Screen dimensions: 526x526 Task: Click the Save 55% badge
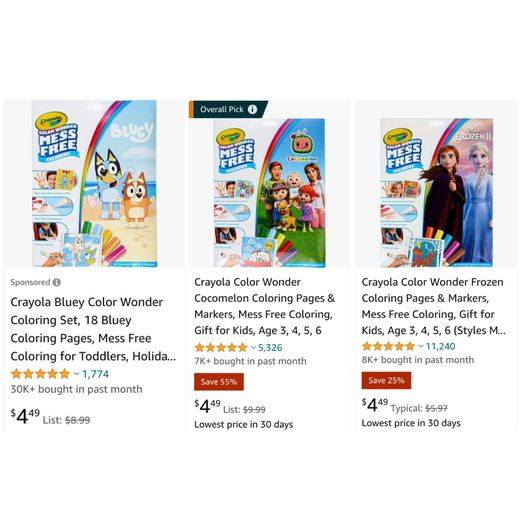pos(219,382)
